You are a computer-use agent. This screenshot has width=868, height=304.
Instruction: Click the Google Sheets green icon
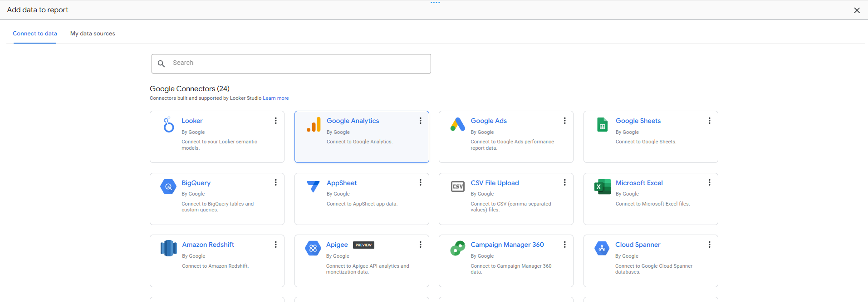[602, 124]
